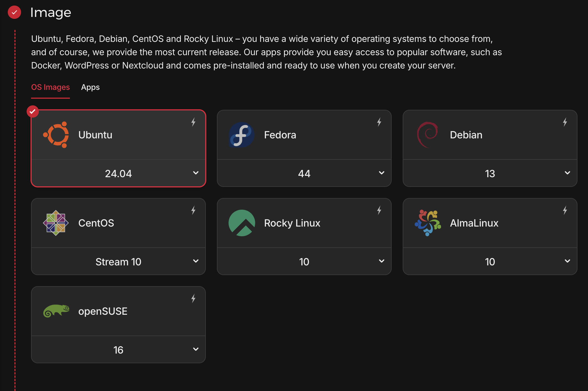The width and height of the screenshot is (588, 391).
Task: Click the lightning bolt on Debian card
Action: [565, 122]
